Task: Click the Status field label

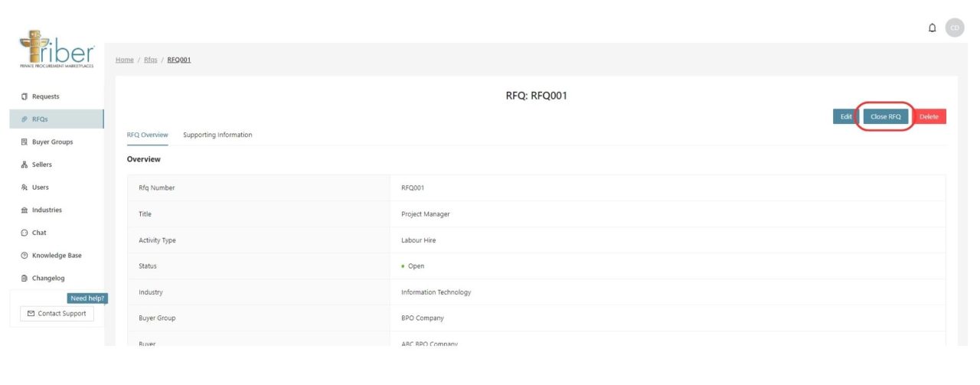Action: pyautogui.click(x=148, y=266)
